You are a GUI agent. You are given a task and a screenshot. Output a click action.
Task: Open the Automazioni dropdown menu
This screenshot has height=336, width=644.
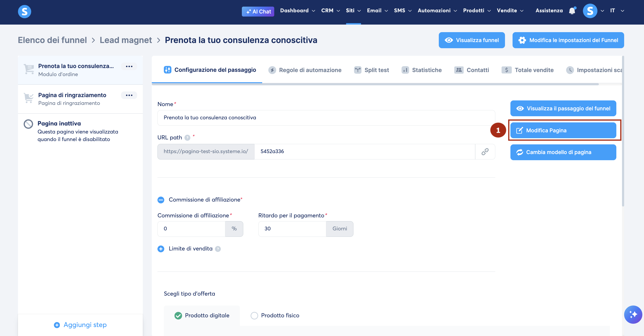437,10
